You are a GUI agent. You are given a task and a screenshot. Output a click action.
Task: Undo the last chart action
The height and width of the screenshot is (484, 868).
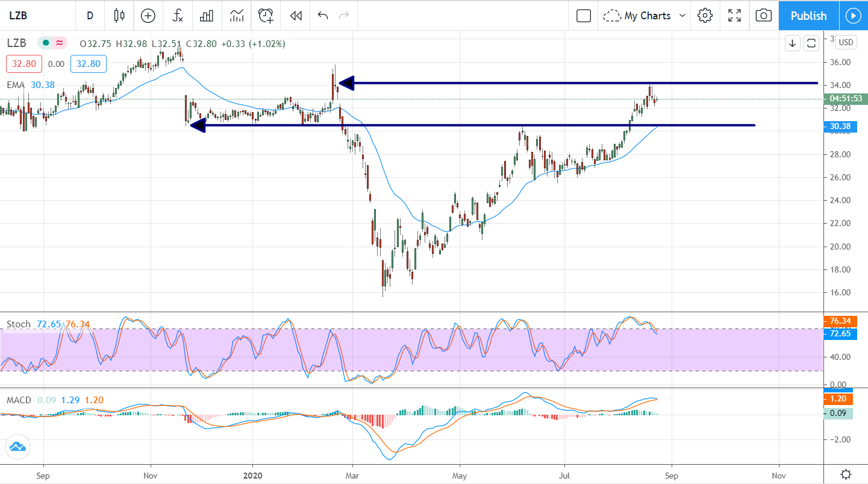point(322,16)
